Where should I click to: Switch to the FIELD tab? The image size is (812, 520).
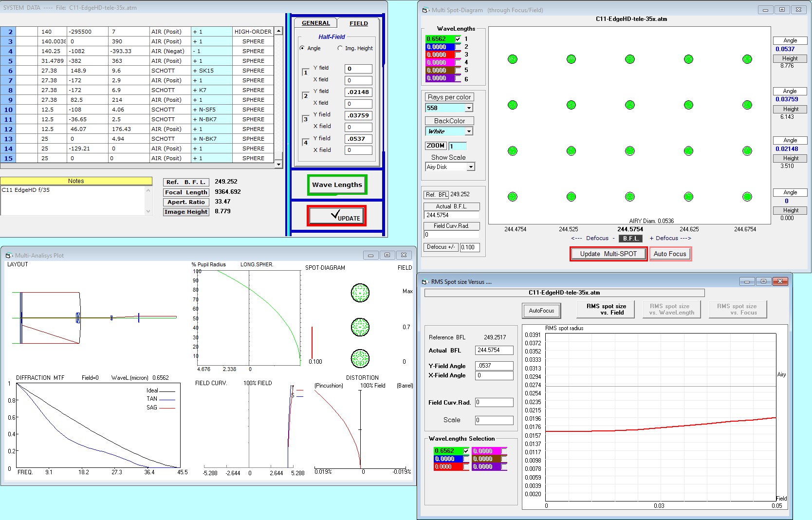(x=358, y=23)
